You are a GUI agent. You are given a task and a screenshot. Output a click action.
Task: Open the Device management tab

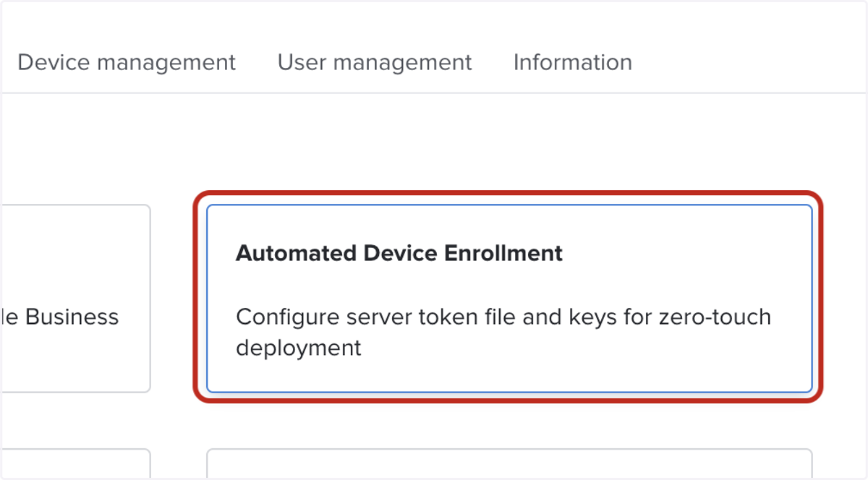point(127,63)
